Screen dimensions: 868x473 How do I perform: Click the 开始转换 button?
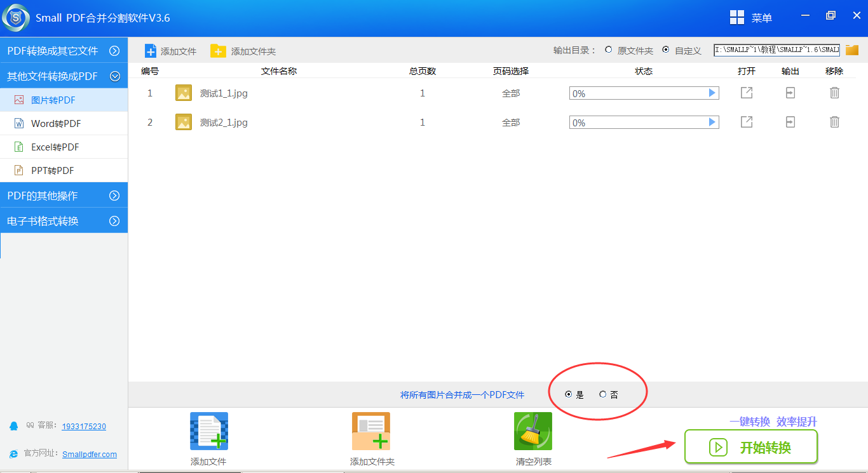click(751, 447)
